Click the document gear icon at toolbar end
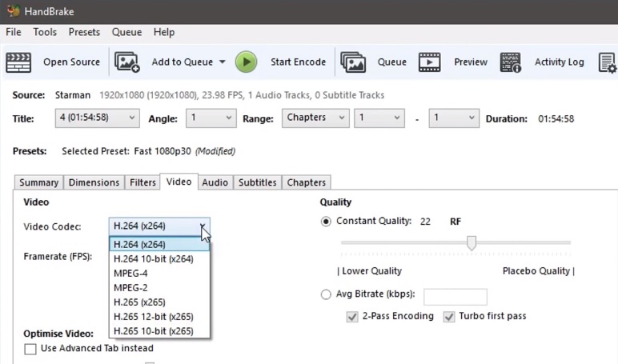The width and height of the screenshot is (618, 364). click(x=608, y=63)
